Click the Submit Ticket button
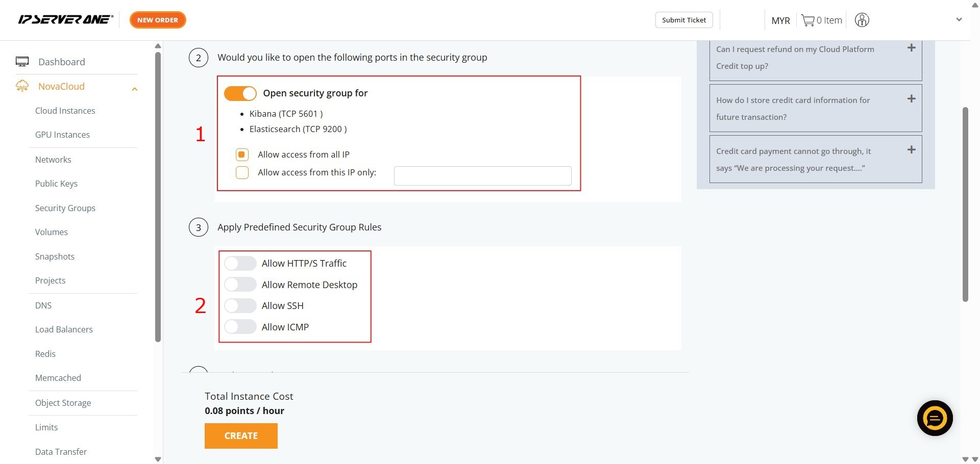Image resolution: width=980 pixels, height=464 pixels. 683,20
